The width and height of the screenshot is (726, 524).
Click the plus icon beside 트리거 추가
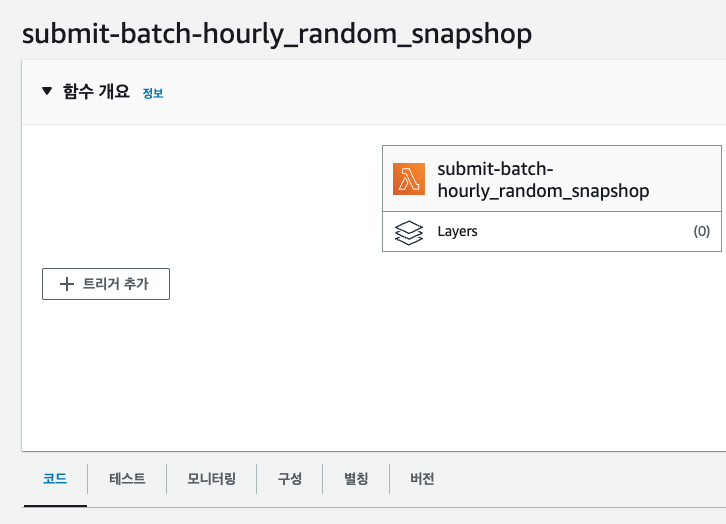click(x=67, y=284)
